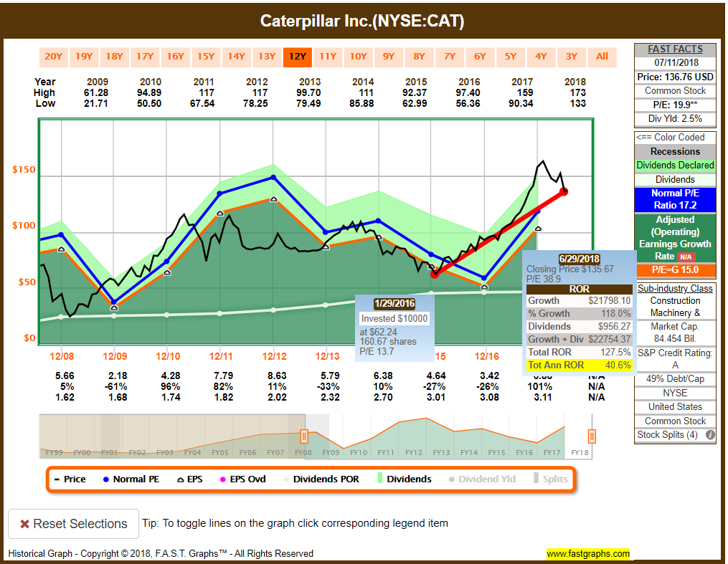Click the Tot Ann ROR 40.6% row

pos(580,365)
